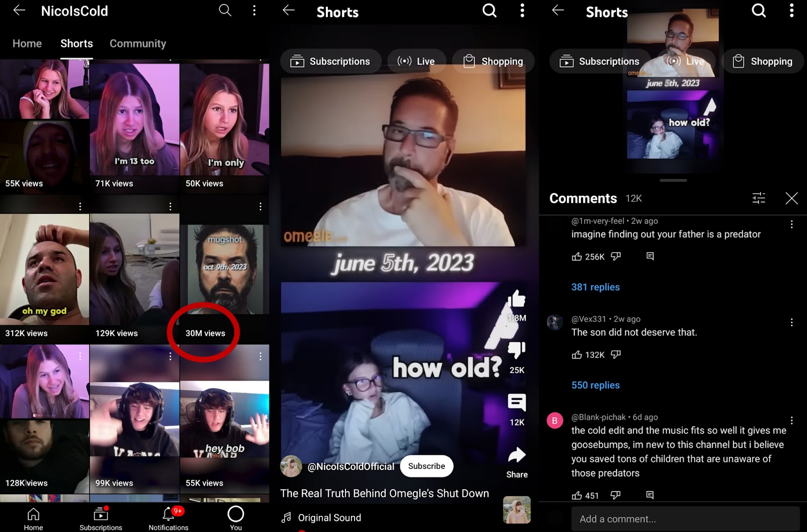Dislike the comment by @Vex331
This screenshot has width=807, height=532.
point(615,354)
